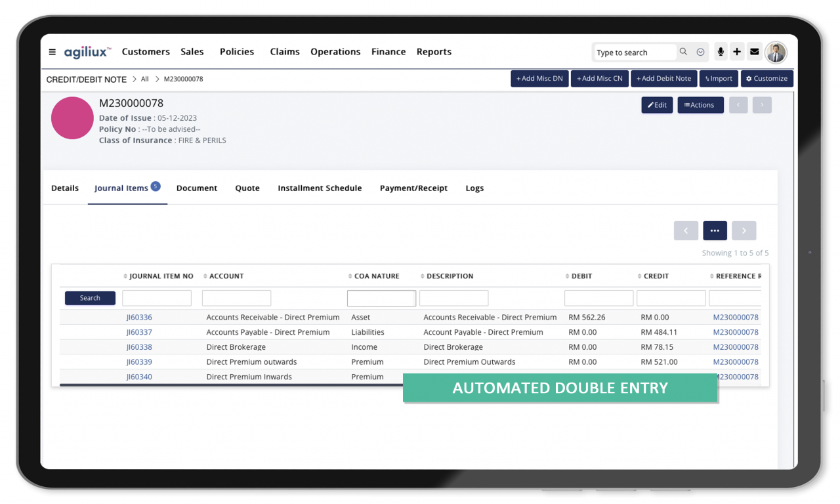This screenshot has width=840, height=504.
Task: Switch to the Payment/Receipt tab
Action: [x=413, y=188]
